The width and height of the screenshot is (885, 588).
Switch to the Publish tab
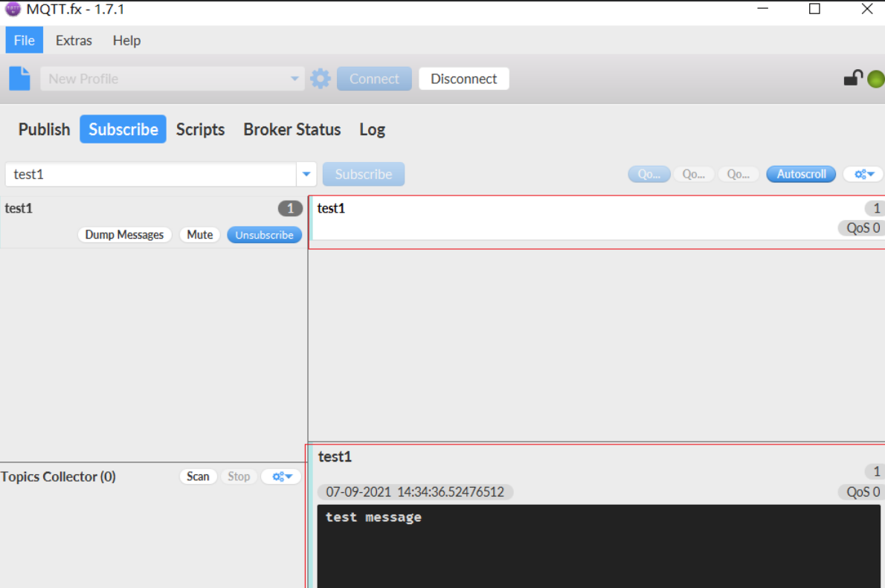pos(44,129)
